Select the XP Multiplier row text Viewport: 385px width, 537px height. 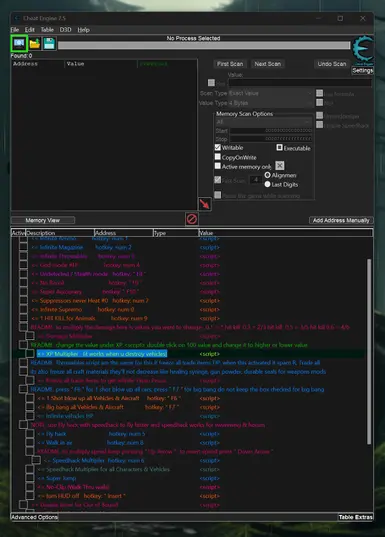pyautogui.click(x=102, y=354)
